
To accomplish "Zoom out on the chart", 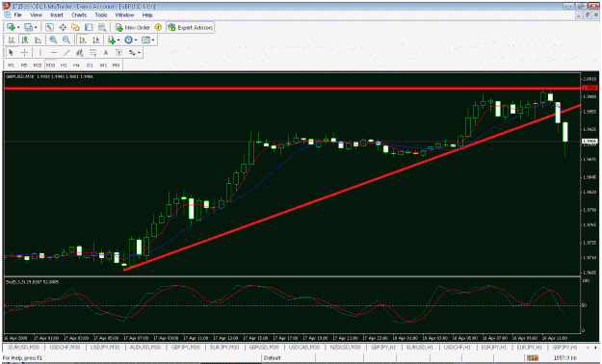I will [66, 39].
